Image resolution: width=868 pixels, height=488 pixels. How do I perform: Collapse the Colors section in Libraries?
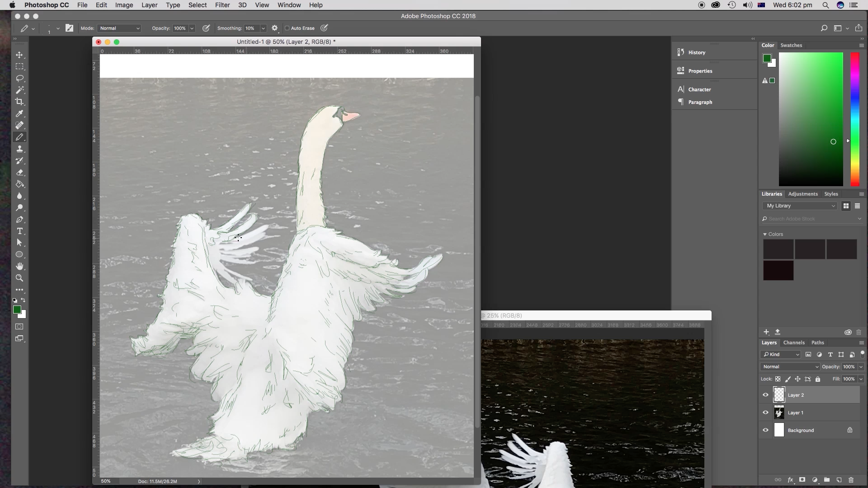765,234
